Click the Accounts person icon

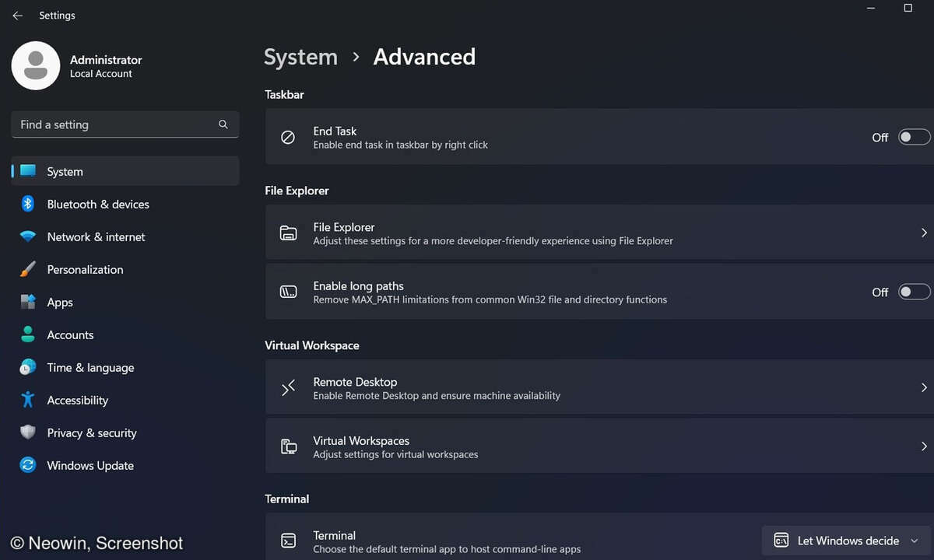(x=28, y=334)
